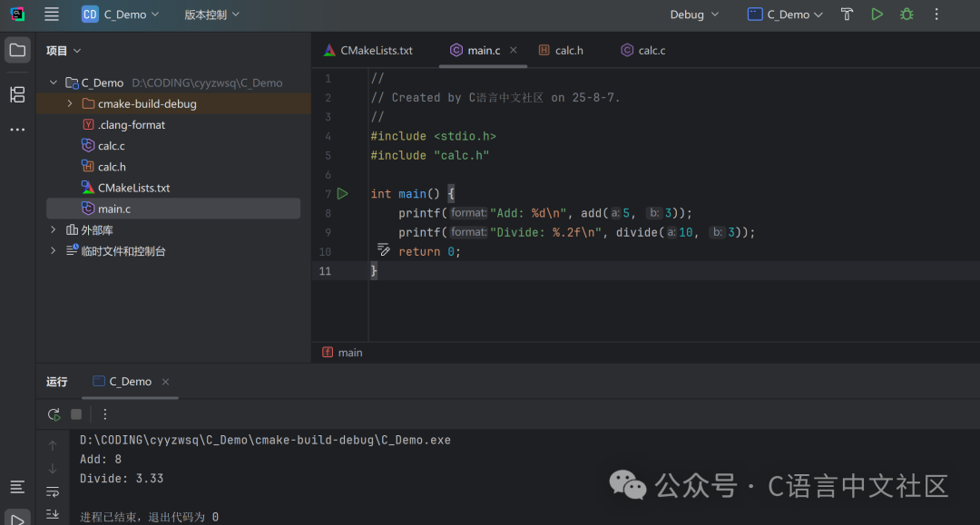Switch to the calc.c editor tab

[x=643, y=51]
